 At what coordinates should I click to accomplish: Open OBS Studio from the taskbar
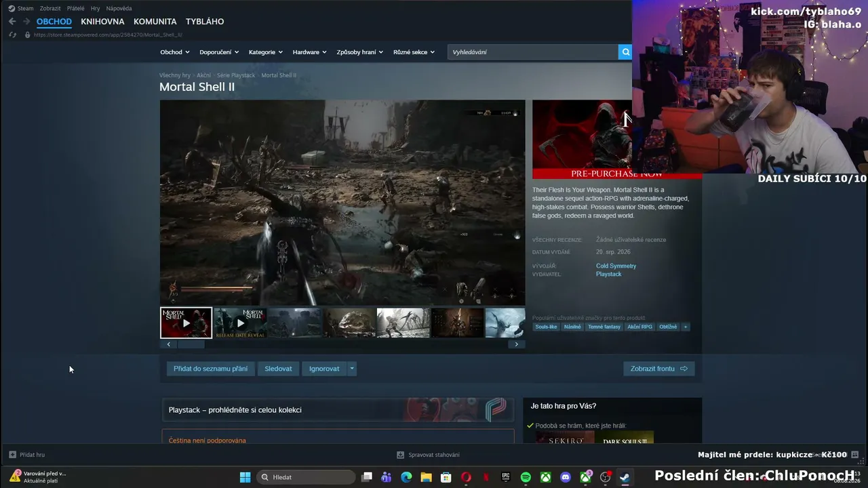click(606, 477)
